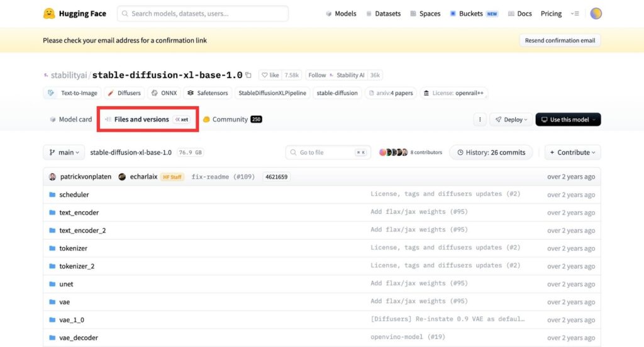The height and width of the screenshot is (347, 644).
Task: Open the contributors avatar group
Action: coord(393,152)
